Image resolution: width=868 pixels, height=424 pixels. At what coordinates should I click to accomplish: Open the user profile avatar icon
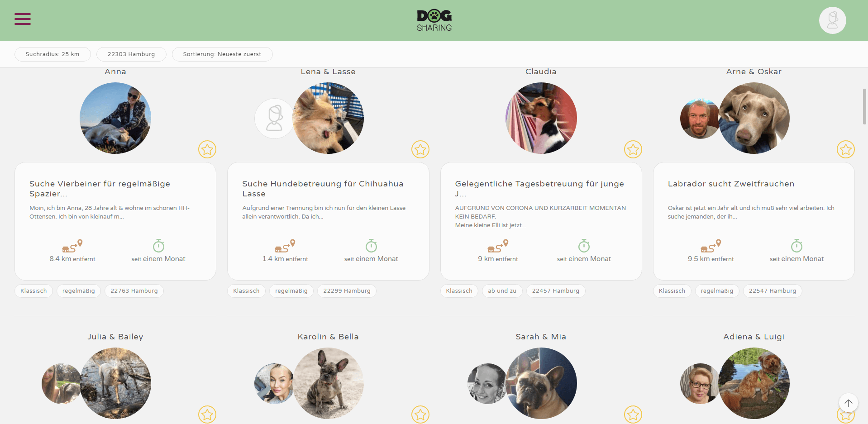click(x=832, y=20)
